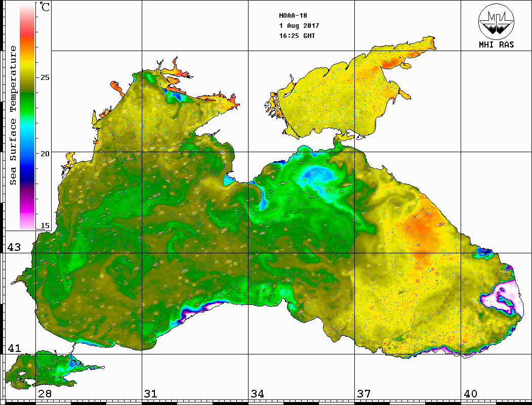Click latitude label 41
This screenshot has width=532, height=405.
[14, 348]
